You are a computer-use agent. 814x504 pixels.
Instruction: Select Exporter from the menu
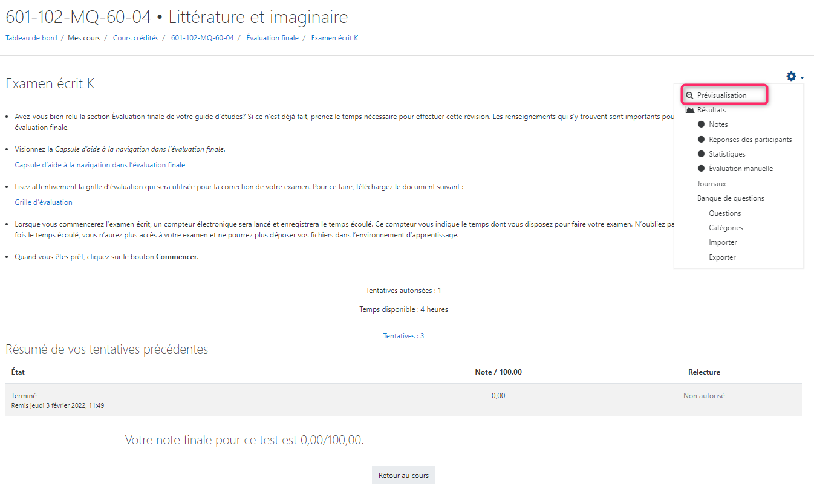(722, 257)
